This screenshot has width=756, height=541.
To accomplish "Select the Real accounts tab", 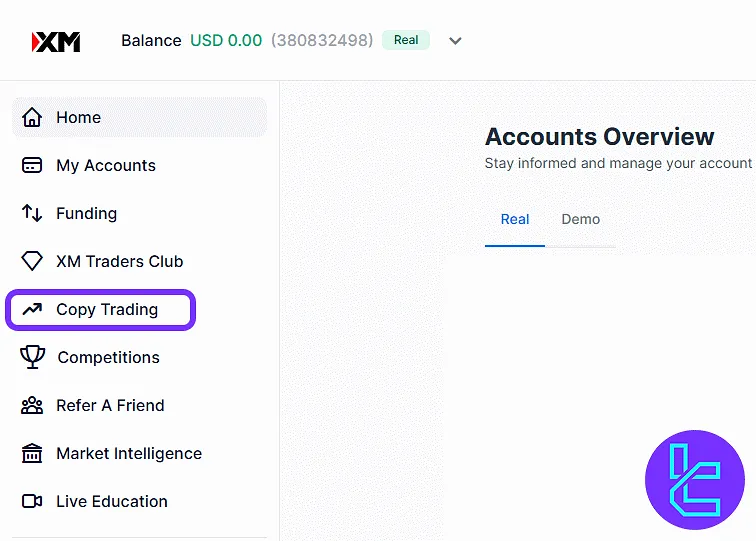I will click(515, 219).
